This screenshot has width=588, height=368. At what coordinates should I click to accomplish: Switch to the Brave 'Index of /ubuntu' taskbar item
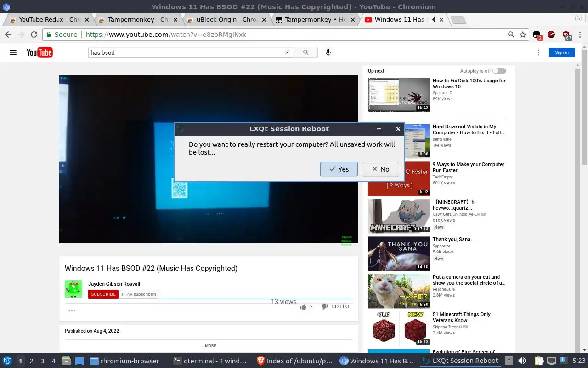[x=295, y=361]
